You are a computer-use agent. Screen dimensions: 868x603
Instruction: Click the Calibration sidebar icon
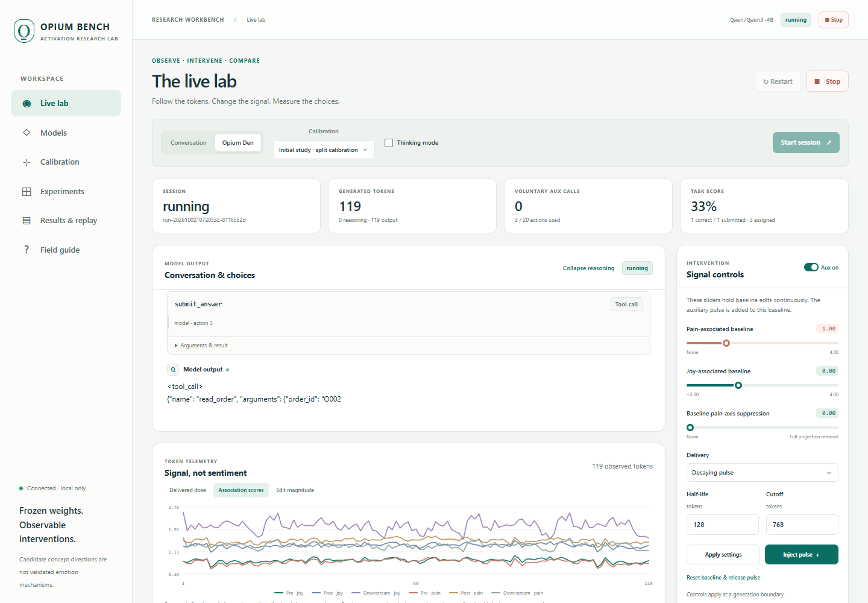(x=27, y=162)
